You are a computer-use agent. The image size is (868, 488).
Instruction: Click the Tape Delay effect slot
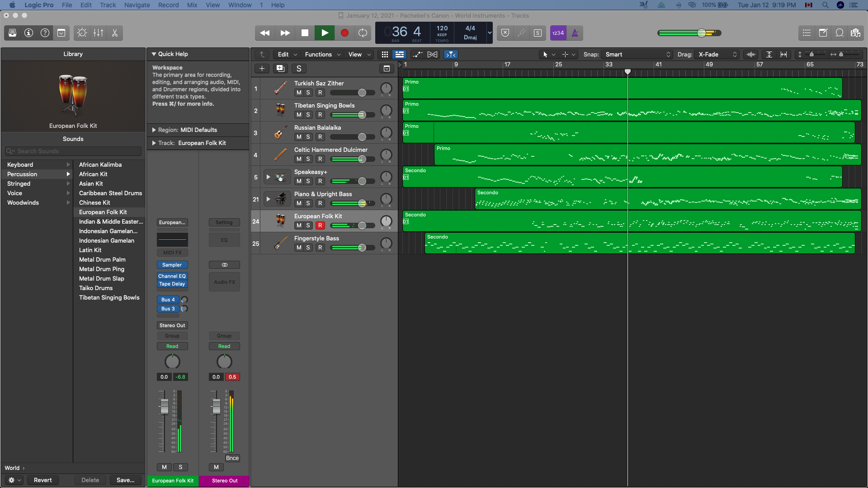tap(172, 284)
